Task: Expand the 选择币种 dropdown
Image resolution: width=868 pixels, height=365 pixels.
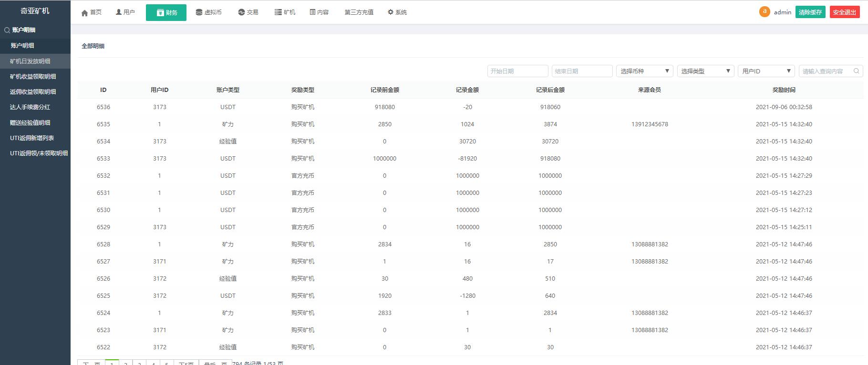Action: pyautogui.click(x=645, y=71)
